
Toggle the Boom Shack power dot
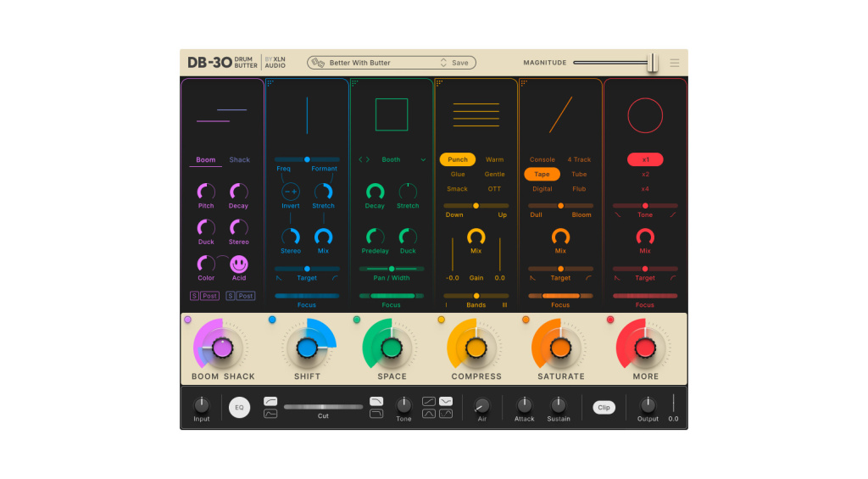click(x=187, y=320)
